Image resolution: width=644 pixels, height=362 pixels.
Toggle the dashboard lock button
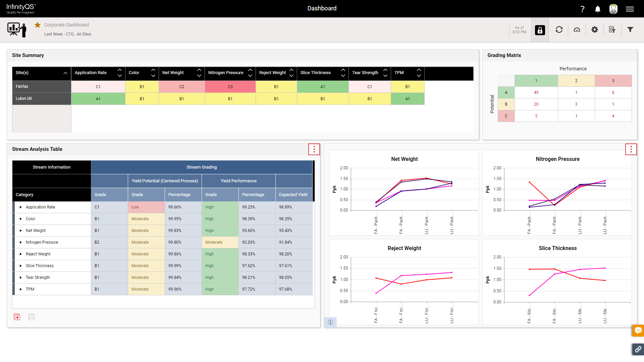(x=540, y=30)
